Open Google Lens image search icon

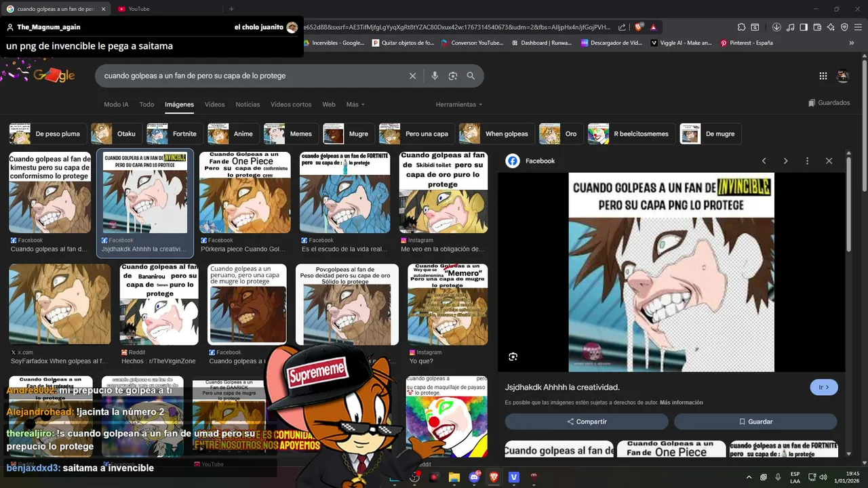coord(453,76)
